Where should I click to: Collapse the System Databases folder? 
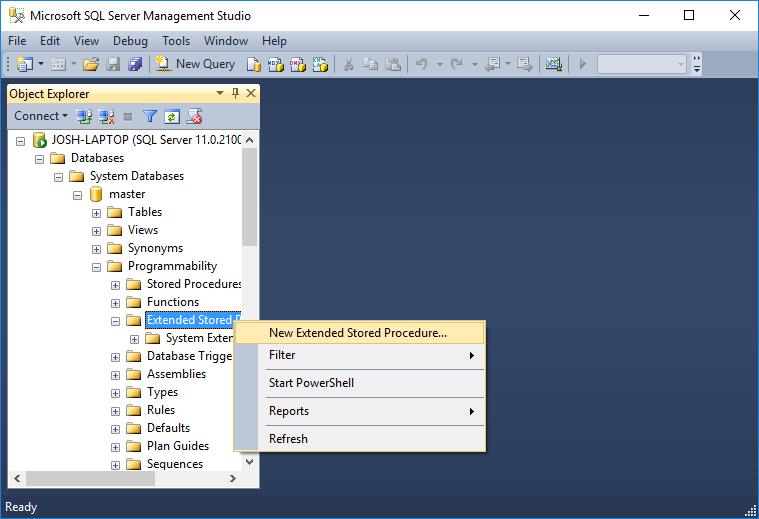(59, 177)
